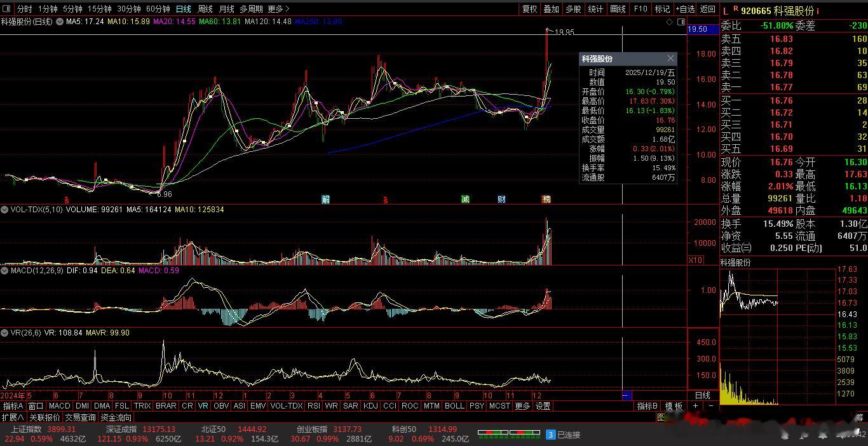Click the info icon next to 科强股份
The image size is (868, 446).
818,11
